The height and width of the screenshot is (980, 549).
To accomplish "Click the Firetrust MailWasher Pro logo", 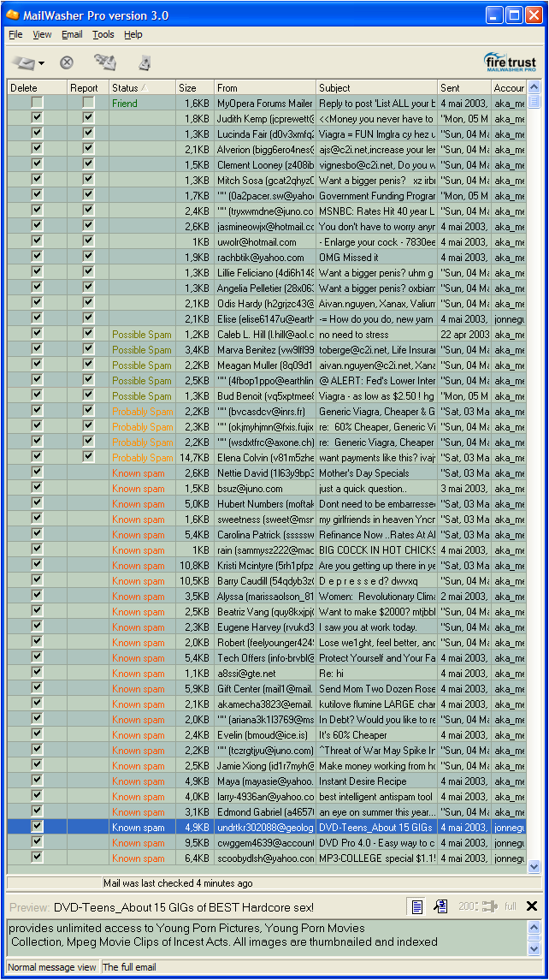I will (511, 63).
